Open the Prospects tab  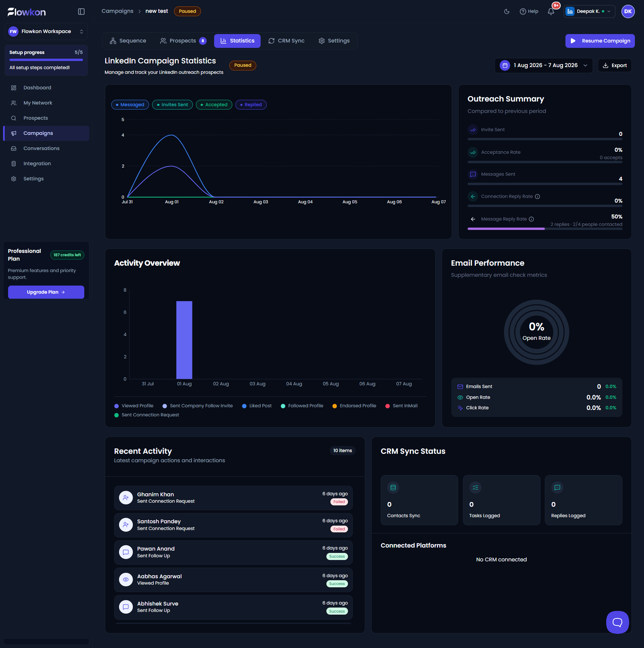click(x=183, y=41)
